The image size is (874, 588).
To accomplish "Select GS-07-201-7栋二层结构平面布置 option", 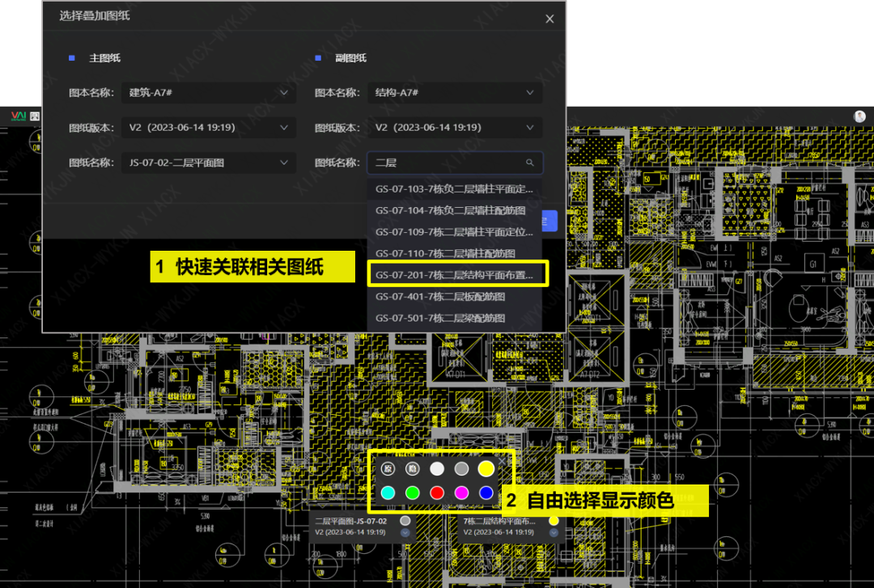I will tap(455, 275).
